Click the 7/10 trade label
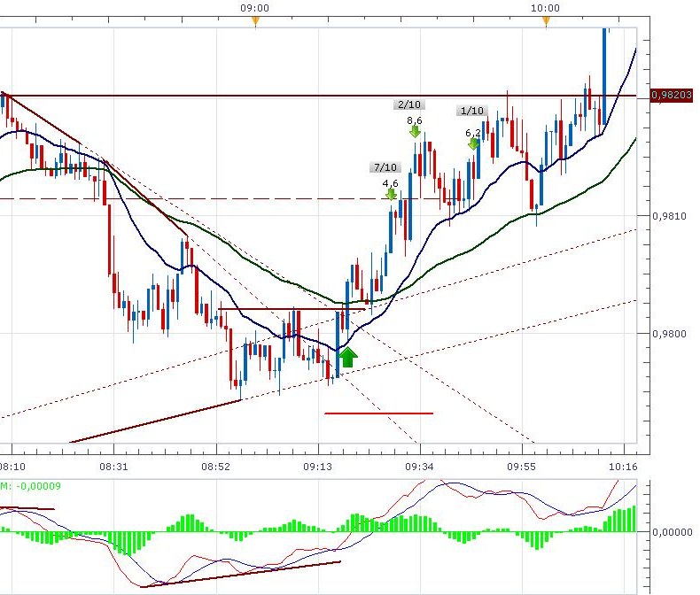 (385, 167)
